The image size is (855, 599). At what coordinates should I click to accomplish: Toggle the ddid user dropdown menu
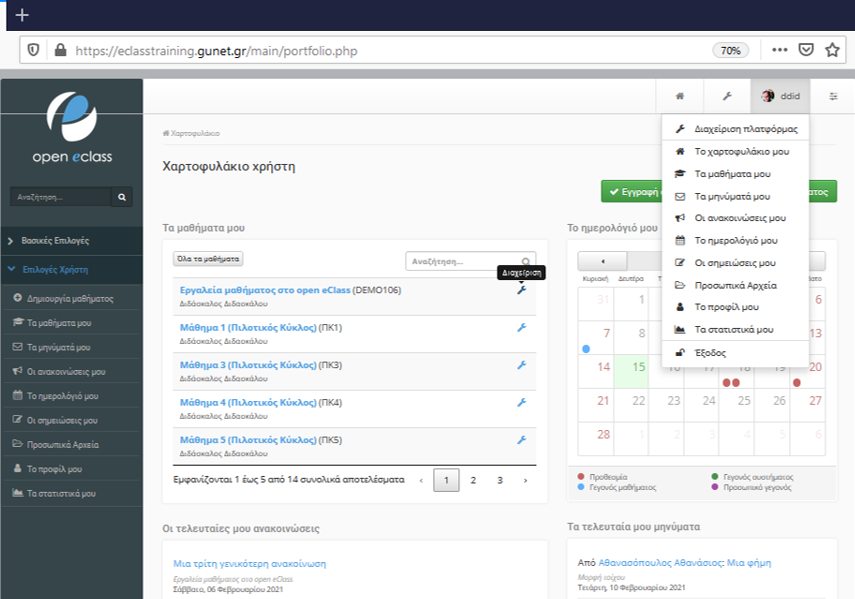pos(780,96)
